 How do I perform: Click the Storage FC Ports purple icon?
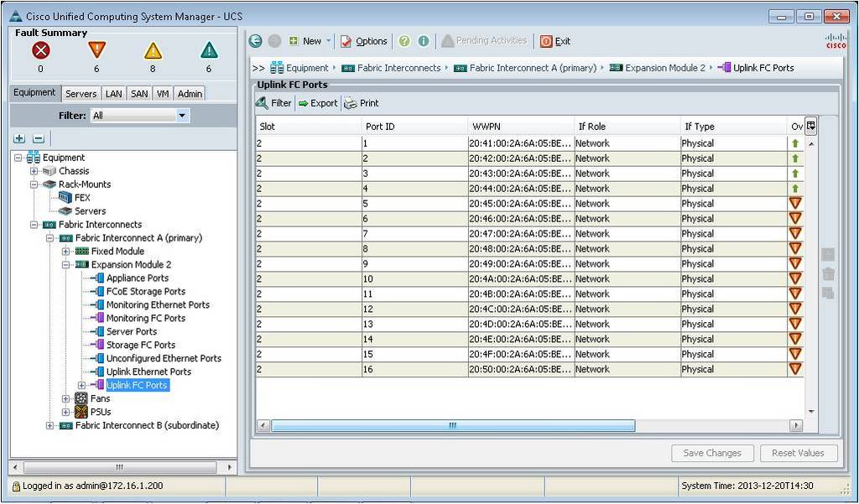tap(97, 345)
